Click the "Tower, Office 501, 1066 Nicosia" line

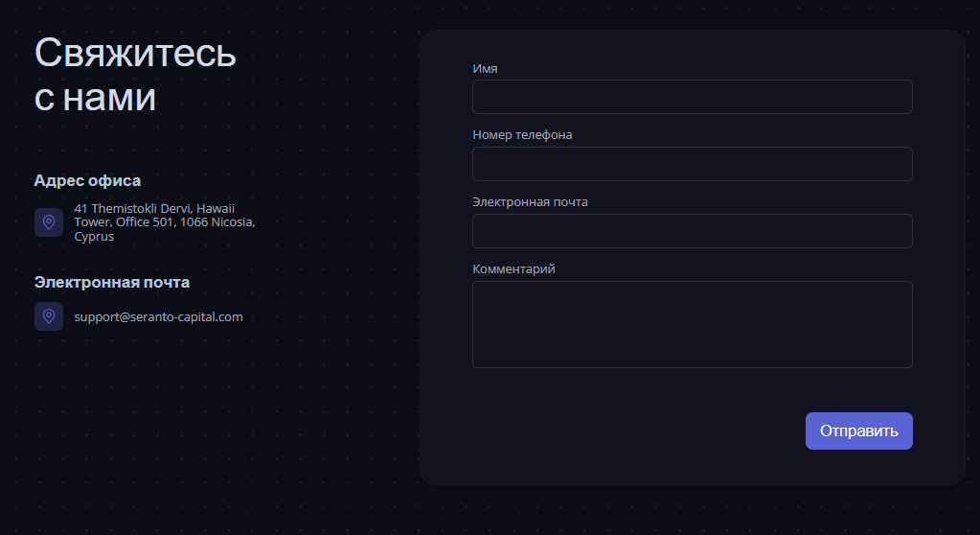click(x=164, y=222)
